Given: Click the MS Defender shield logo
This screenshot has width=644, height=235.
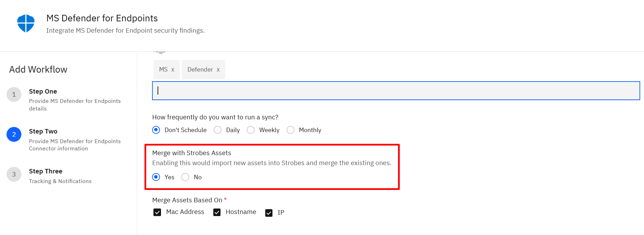Looking at the screenshot, I should [x=26, y=23].
